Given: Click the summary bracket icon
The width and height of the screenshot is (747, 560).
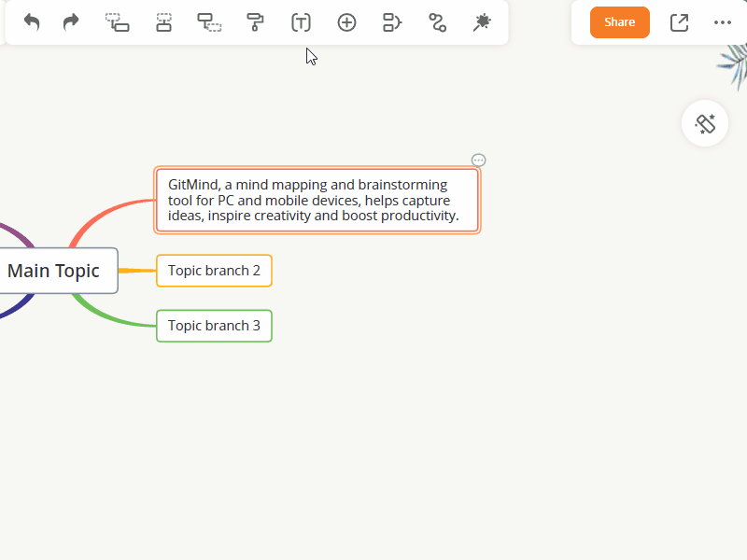Looking at the screenshot, I should (392, 22).
